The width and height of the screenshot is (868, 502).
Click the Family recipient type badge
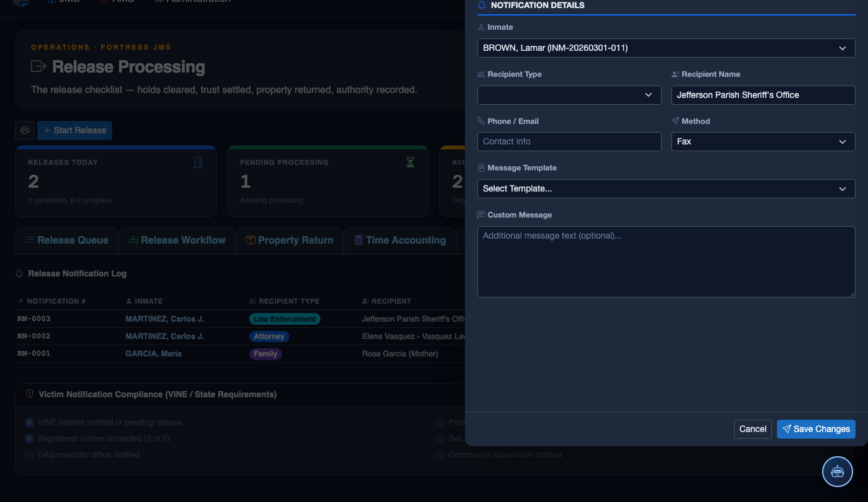click(x=265, y=354)
